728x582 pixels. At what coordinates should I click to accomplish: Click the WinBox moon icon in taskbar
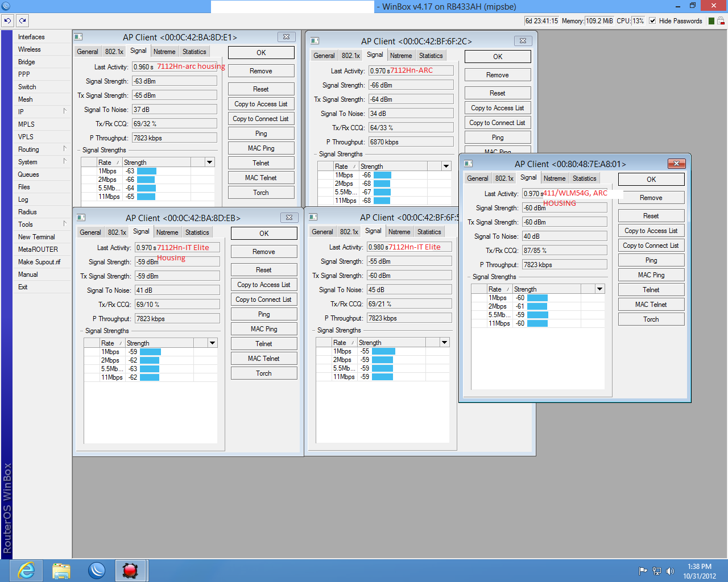[96, 570]
